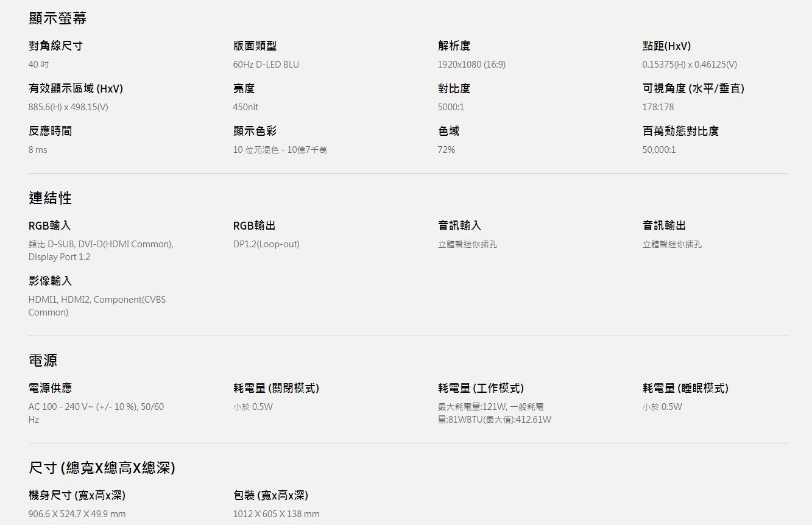The width and height of the screenshot is (812, 525).
Task: Click the 影像輸入 label
Action: (50, 281)
